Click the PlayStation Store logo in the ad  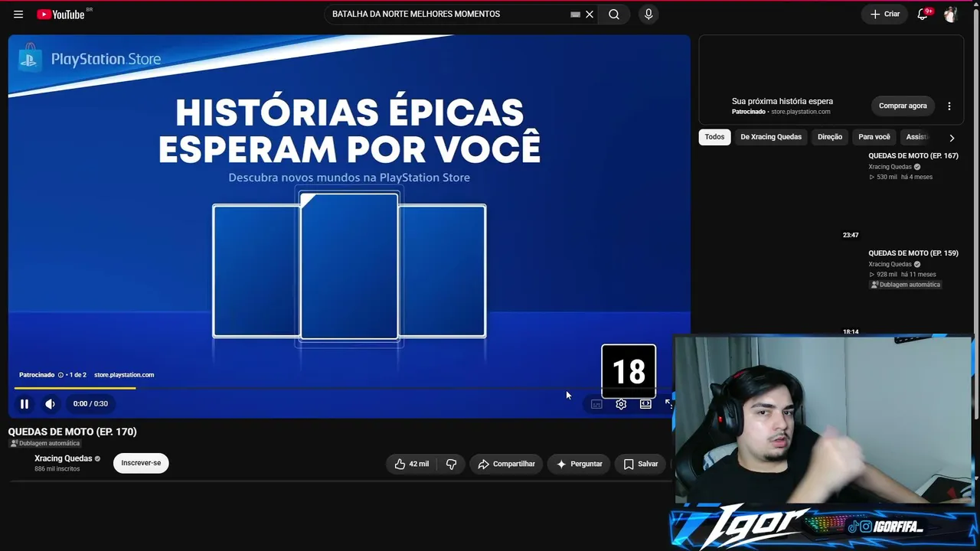pyautogui.click(x=90, y=59)
